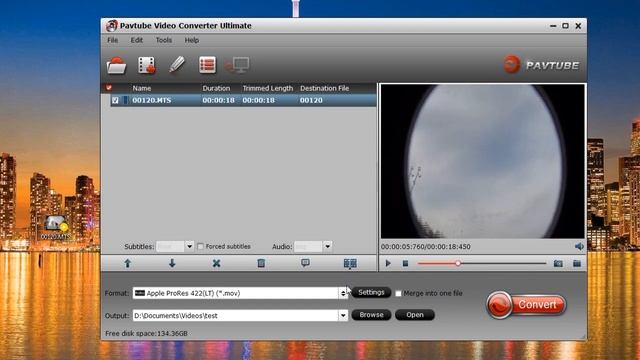
Task: Click the Trimmed Length column header
Action: pos(268,88)
